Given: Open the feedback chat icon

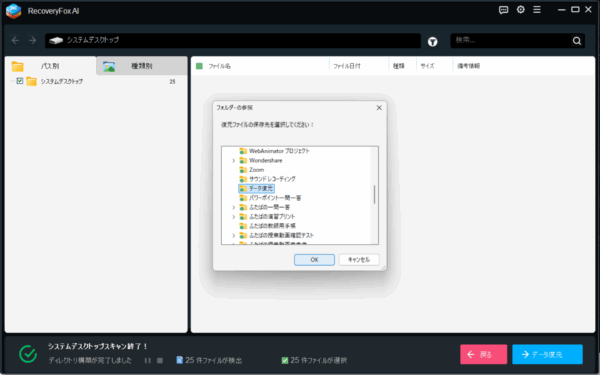Looking at the screenshot, I should (x=504, y=10).
